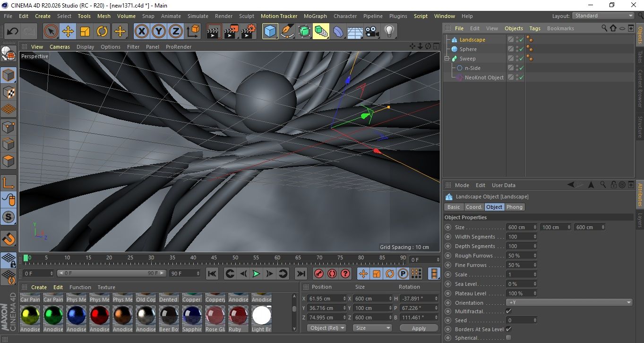Collapse the Sweep object hierarchy

point(447,59)
